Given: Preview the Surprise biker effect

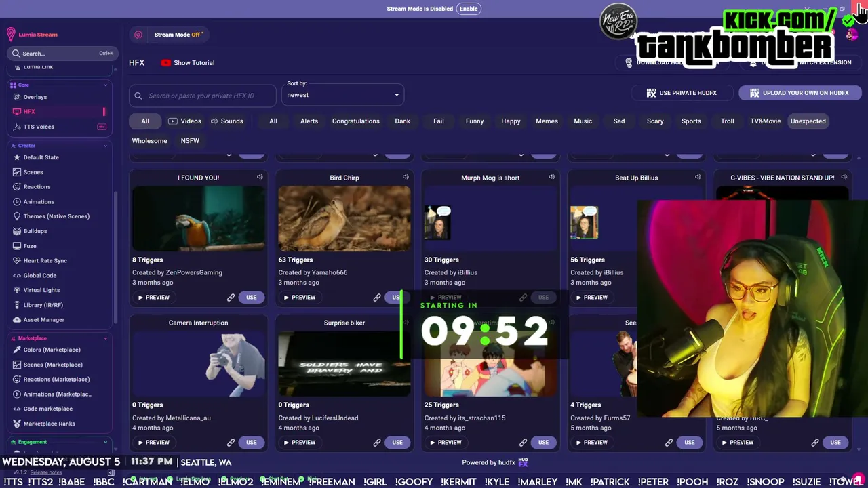Looking at the screenshot, I should 300,443.
